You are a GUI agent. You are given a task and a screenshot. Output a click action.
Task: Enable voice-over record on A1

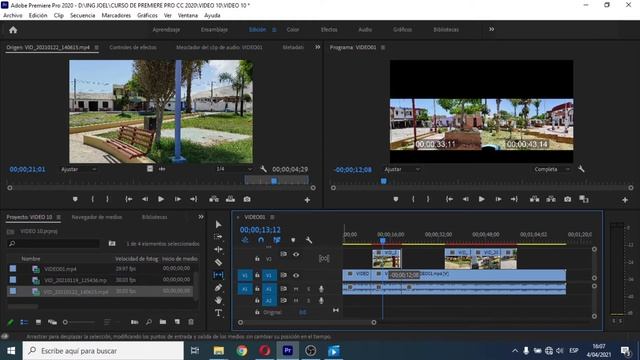[x=321, y=289]
